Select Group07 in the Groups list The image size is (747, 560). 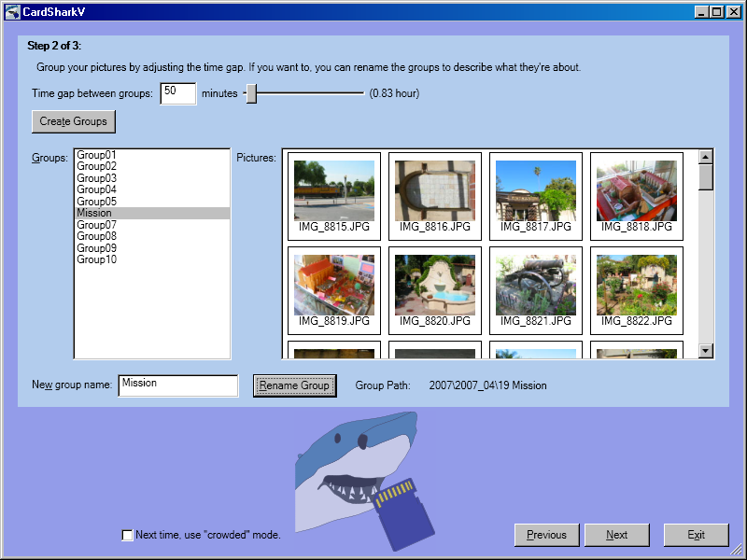(x=152, y=225)
